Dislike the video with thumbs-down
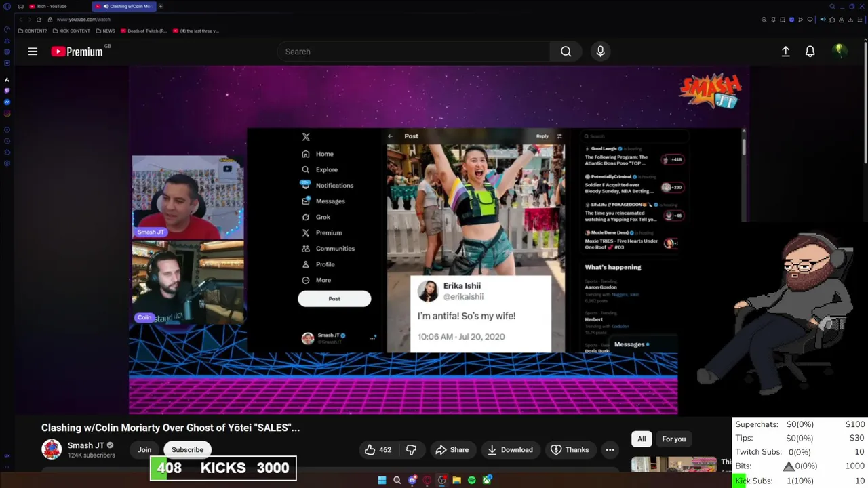This screenshot has height=488, width=868. 411,450
